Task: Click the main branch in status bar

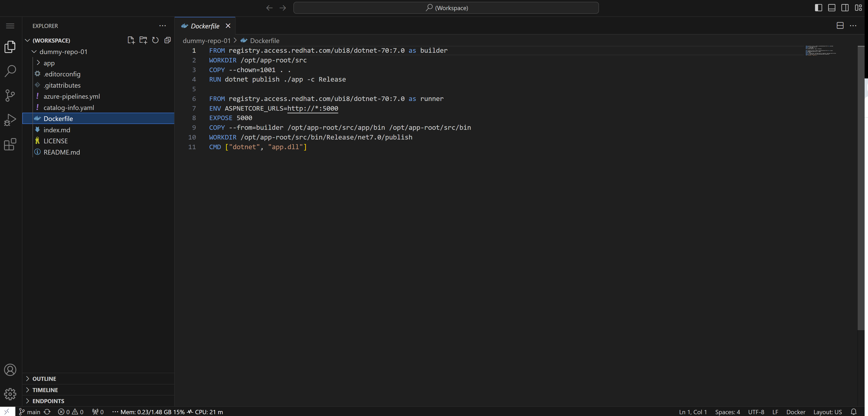Action: (30, 412)
